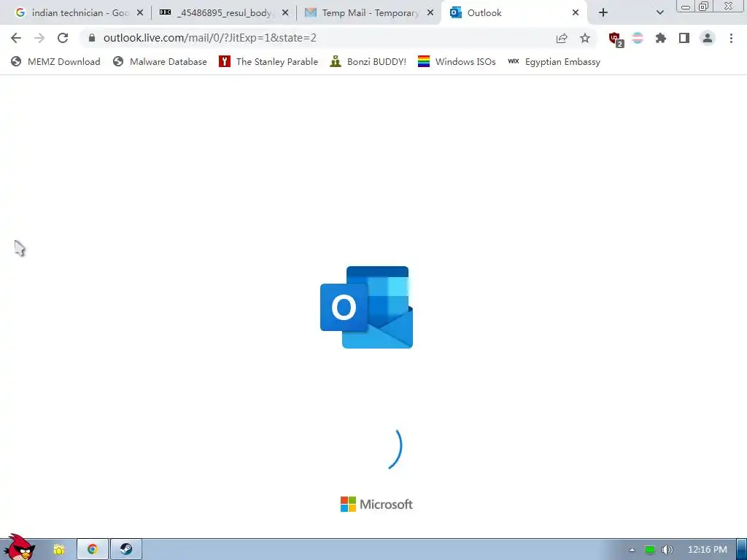Open the striped flag extension icon
This screenshot has width=747, height=560.
click(x=638, y=38)
